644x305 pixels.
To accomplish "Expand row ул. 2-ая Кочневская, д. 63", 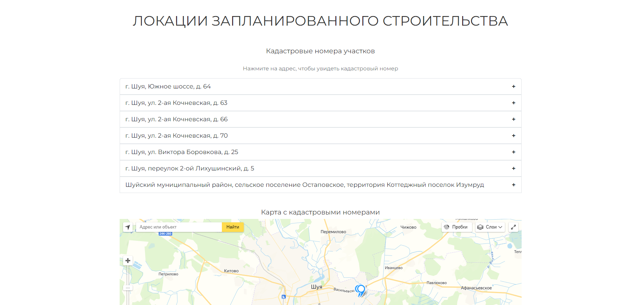I will point(320,103).
